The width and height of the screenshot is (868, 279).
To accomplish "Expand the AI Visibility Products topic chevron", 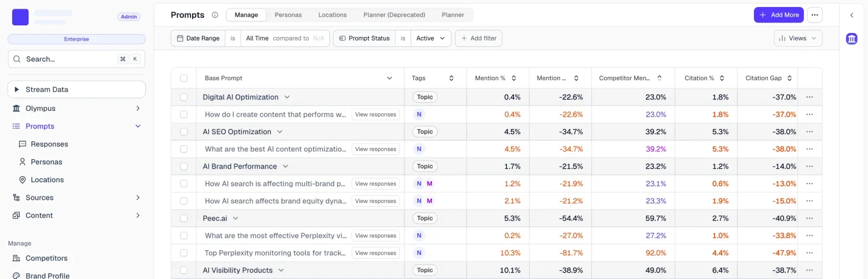I will click(281, 270).
